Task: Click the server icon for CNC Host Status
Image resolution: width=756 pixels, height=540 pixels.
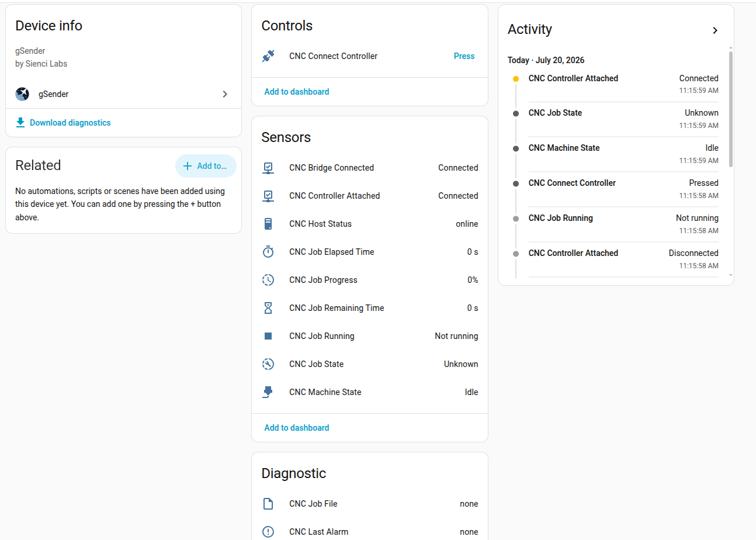Action: [x=268, y=224]
